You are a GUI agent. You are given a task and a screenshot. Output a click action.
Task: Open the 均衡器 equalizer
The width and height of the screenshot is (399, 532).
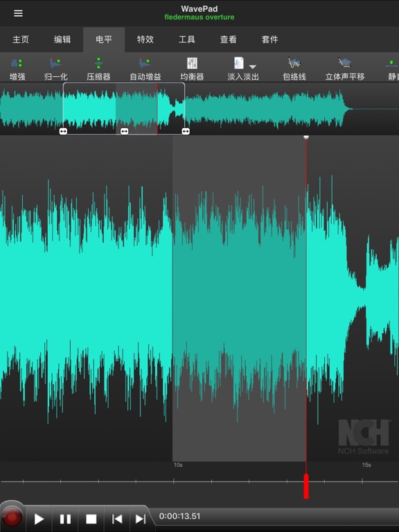pos(192,69)
